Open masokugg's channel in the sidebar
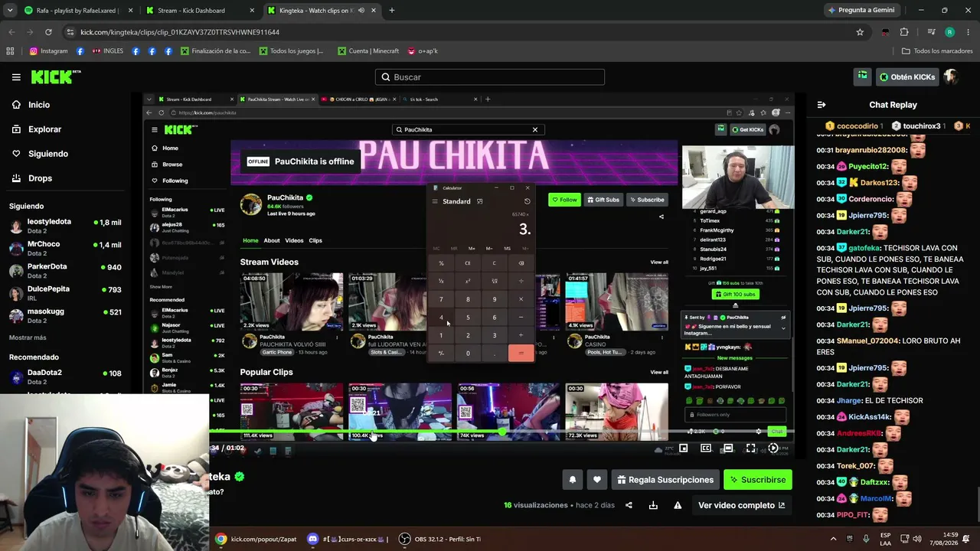Image resolution: width=980 pixels, height=551 pixels. [x=65, y=316]
